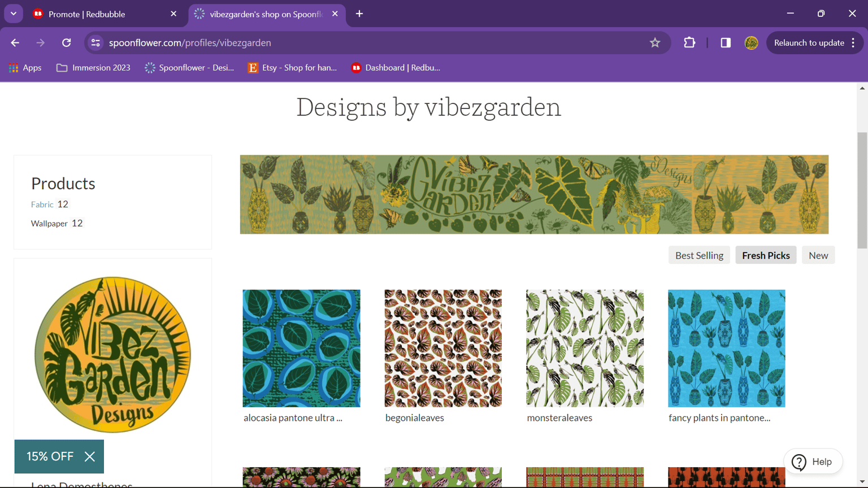The image size is (868, 488).
Task: Open the Chrome three-dot menu
Action: [853, 43]
